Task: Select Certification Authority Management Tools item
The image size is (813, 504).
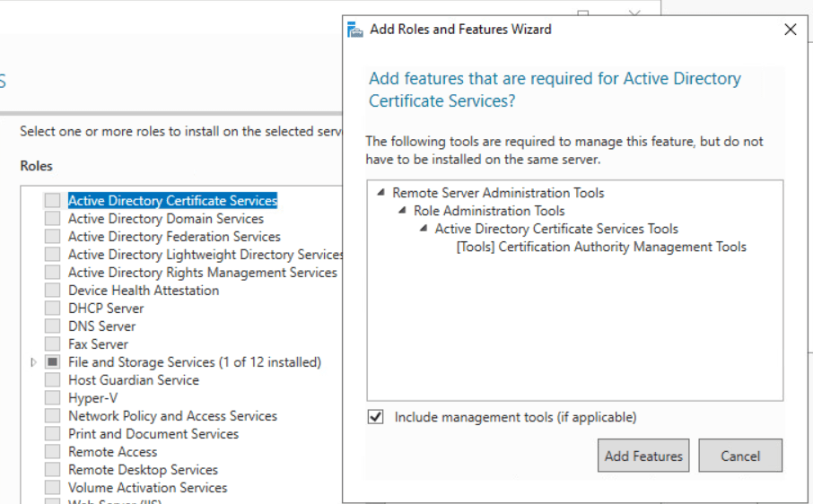Action: (x=600, y=247)
